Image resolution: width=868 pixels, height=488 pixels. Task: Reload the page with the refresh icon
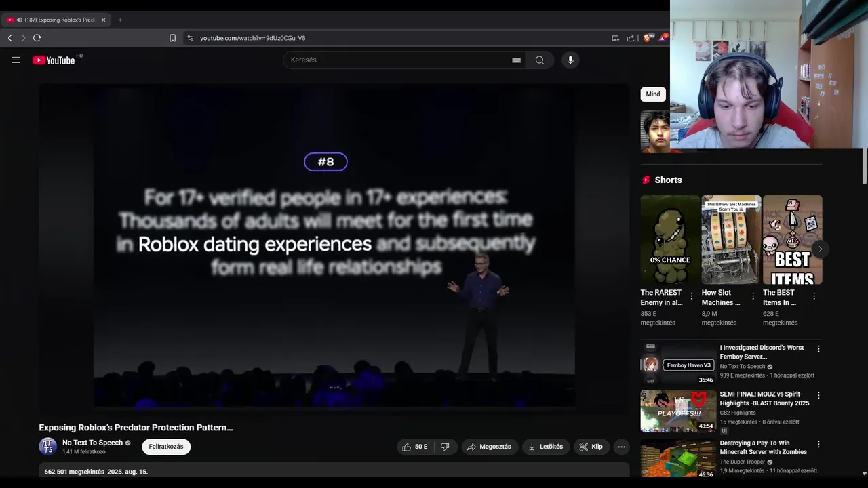pos(37,38)
